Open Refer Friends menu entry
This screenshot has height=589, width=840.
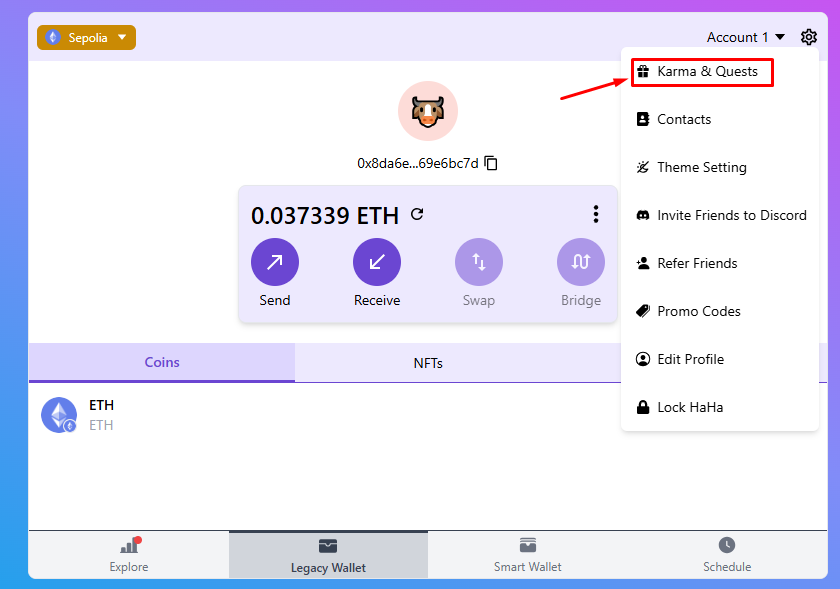pos(719,263)
